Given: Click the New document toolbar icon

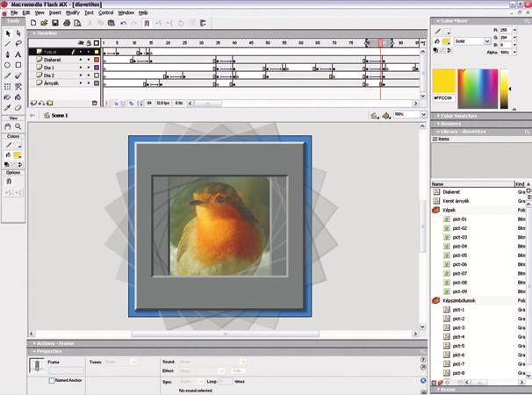Looking at the screenshot, I should pyautogui.click(x=33, y=23).
